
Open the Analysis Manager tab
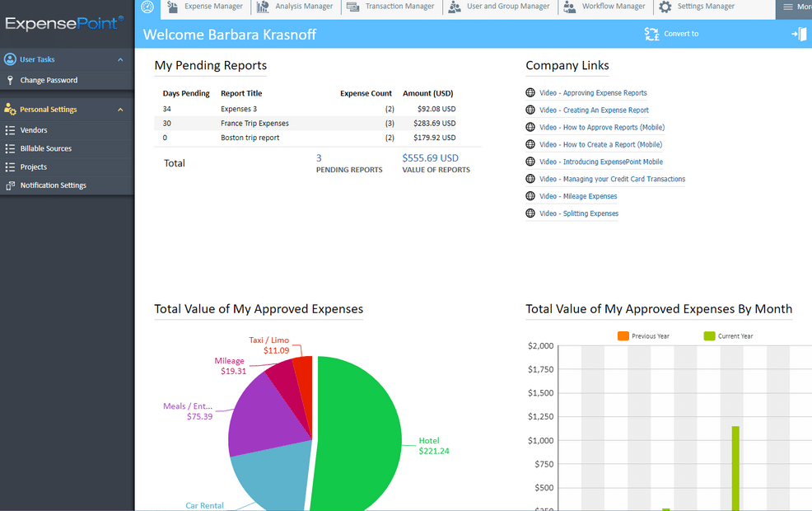(296, 7)
